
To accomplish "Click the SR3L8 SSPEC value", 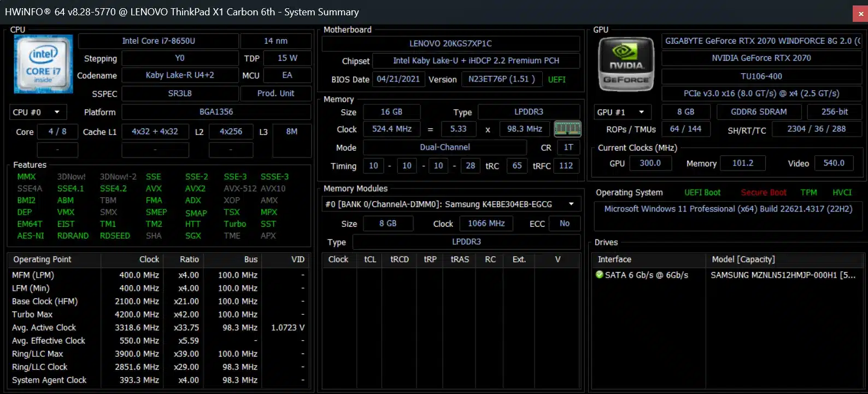I will 180,93.
